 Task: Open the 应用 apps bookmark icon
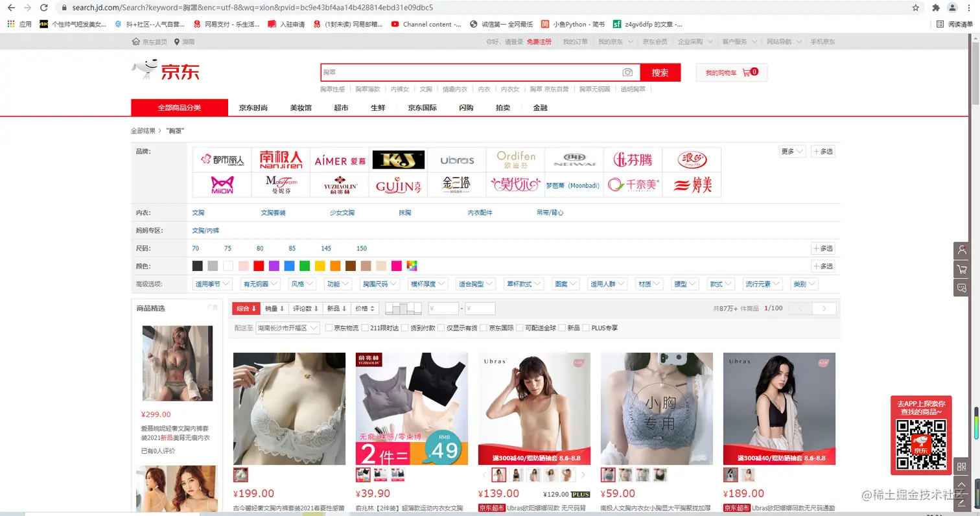coord(10,24)
